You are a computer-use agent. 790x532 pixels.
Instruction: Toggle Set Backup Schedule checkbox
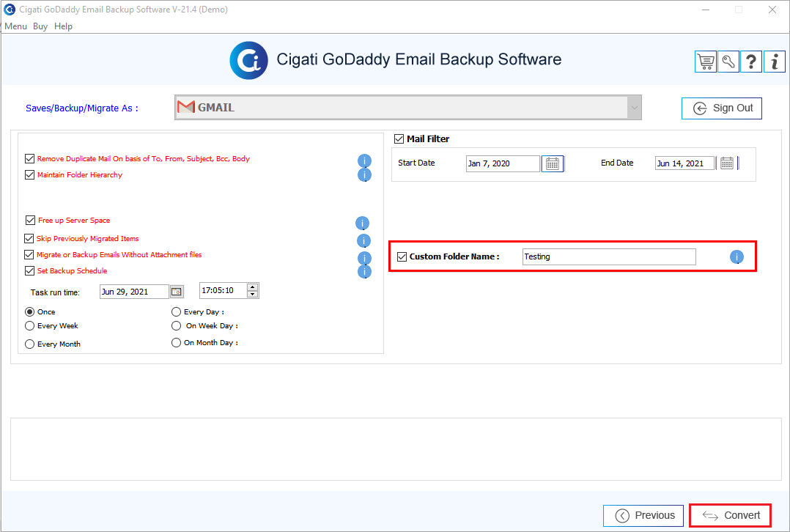point(30,270)
